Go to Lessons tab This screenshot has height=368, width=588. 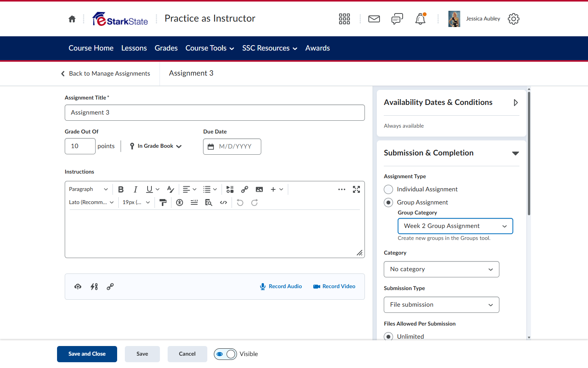coord(134,48)
